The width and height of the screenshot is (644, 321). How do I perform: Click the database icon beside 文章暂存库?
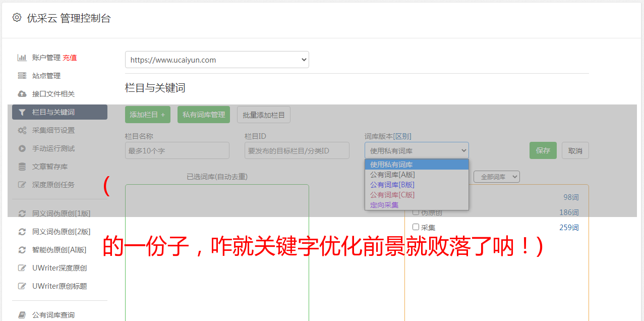coord(22,167)
